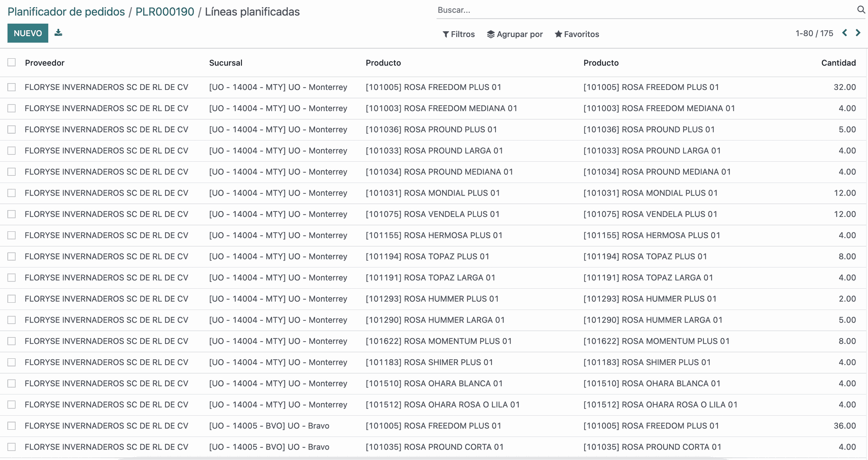
Task: Click quantity 36.00 cell
Action: [844, 426]
